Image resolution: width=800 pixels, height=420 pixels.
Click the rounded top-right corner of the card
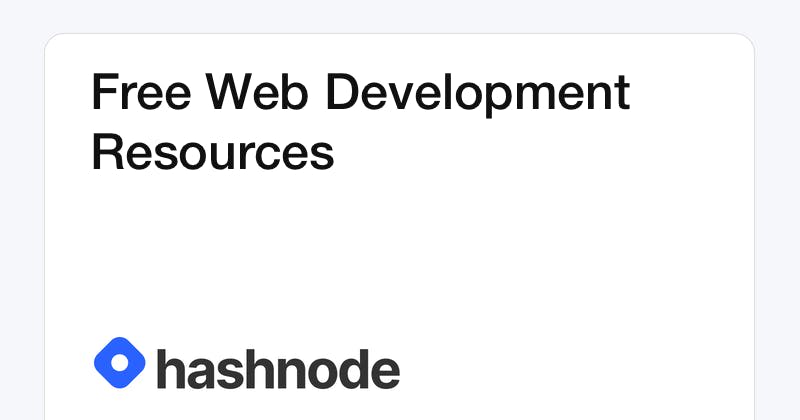(x=747, y=41)
